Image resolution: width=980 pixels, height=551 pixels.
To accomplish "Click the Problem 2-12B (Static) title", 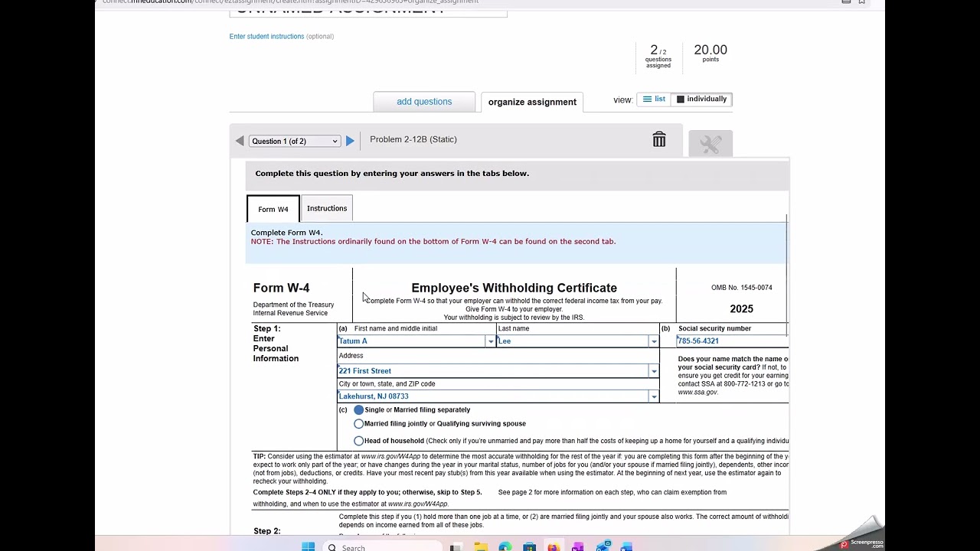I will click(413, 139).
